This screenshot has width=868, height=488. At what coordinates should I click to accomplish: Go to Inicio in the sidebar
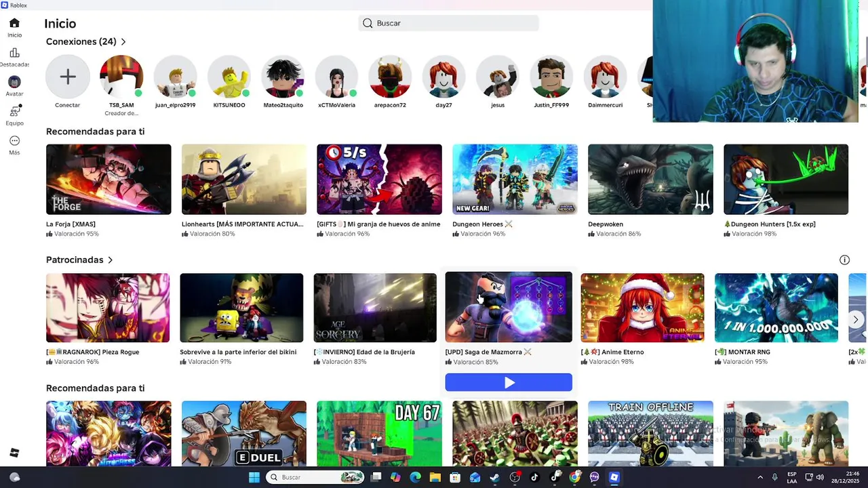pyautogui.click(x=14, y=28)
